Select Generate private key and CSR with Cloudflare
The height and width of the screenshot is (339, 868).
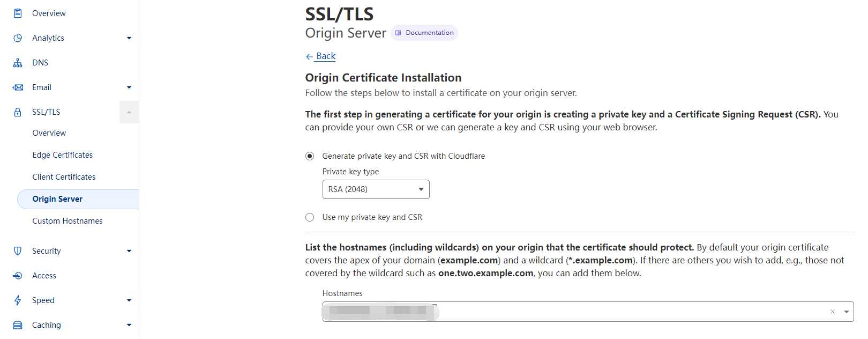pyautogui.click(x=310, y=156)
